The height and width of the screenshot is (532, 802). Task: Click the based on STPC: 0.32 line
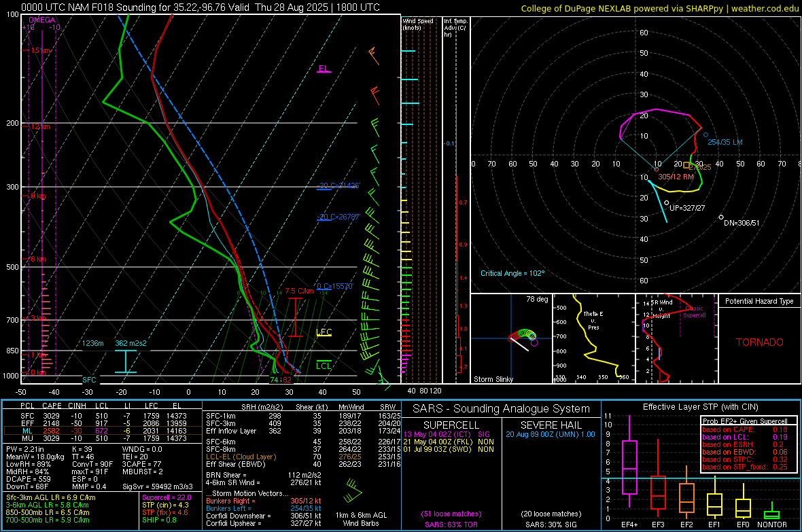pyautogui.click(x=745, y=459)
